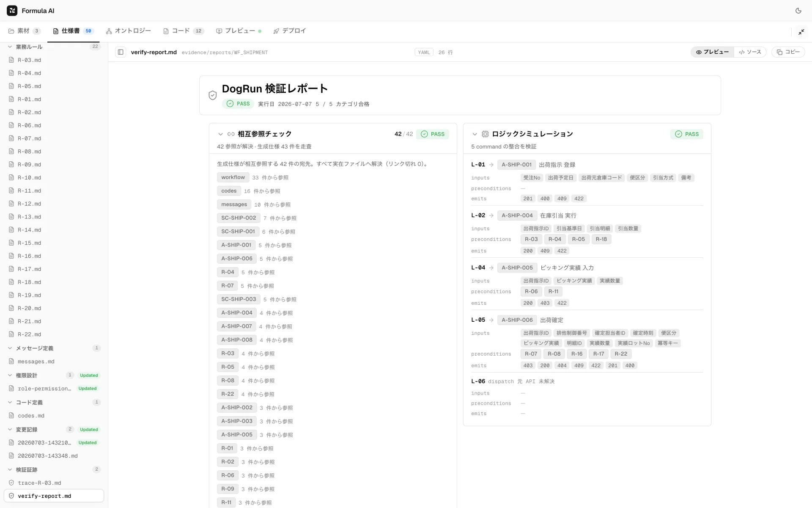Go to the デプロイ tab

[290, 31]
